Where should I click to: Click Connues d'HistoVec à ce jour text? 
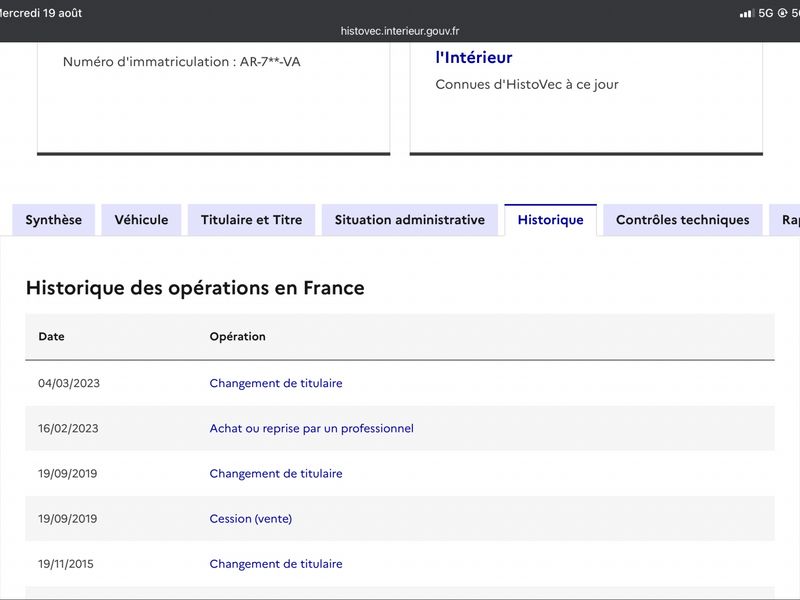pos(527,85)
